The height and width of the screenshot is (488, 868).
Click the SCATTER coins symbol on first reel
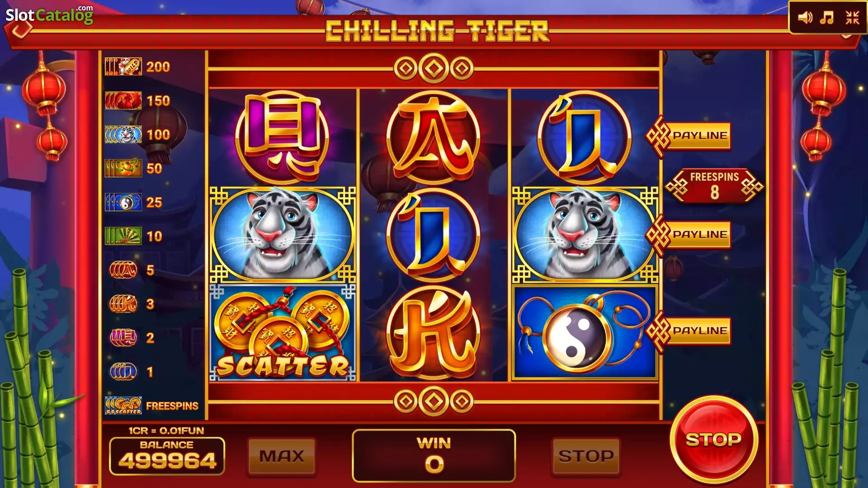coord(283,333)
